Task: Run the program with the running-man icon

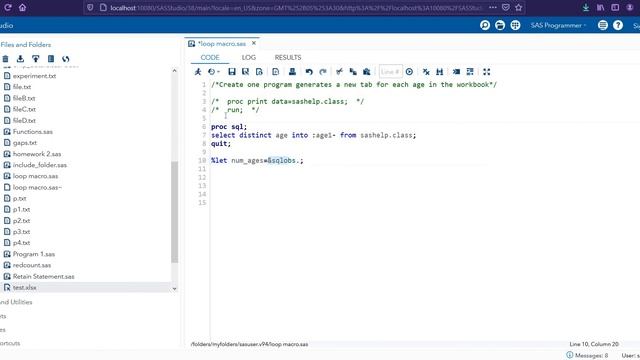Action: [x=198, y=72]
